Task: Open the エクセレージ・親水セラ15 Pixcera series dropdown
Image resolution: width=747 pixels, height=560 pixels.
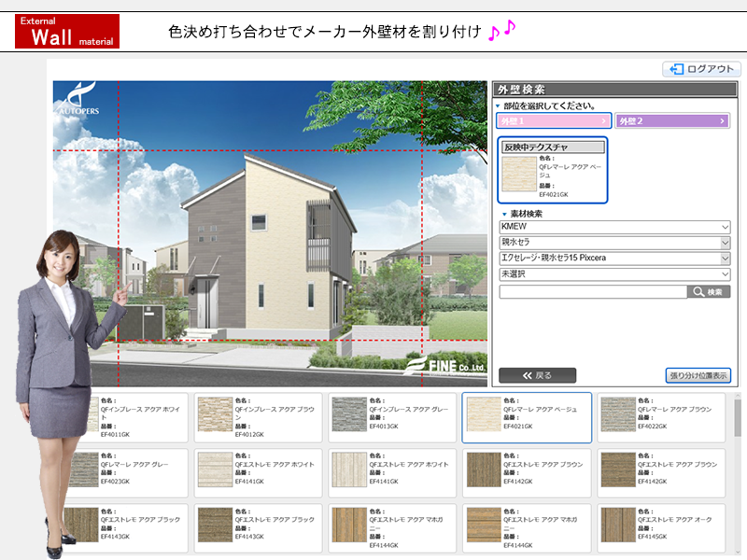Action: point(614,258)
